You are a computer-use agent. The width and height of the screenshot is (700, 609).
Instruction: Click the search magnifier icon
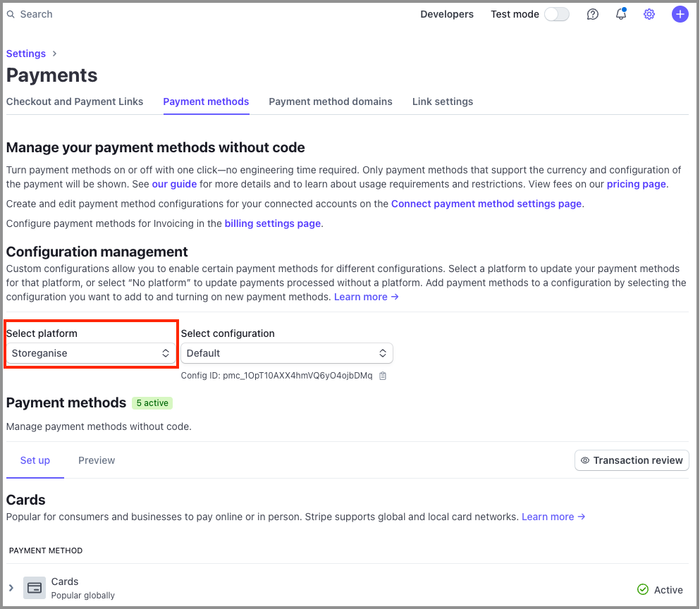coord(11,14)
